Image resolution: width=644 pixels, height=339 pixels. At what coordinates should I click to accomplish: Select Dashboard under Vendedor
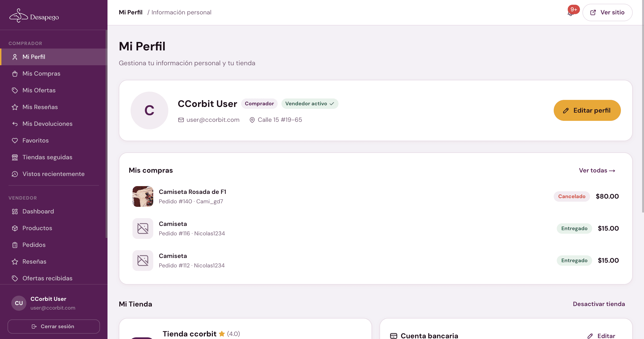[54, 212]
